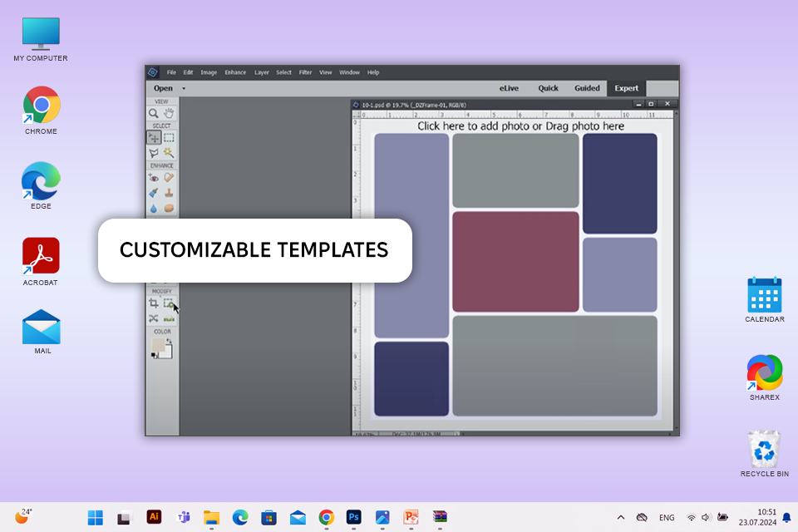Open Illustrator from the taskbar
Viewport: 798px width, 532px height.
[x=154, y=517]
